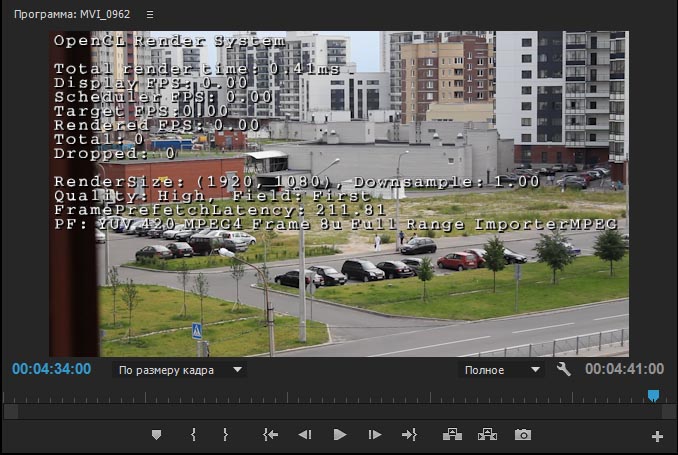Screen dimensions: 678x455
Task: Click the Lift icon
Action: tap(452, 435)
